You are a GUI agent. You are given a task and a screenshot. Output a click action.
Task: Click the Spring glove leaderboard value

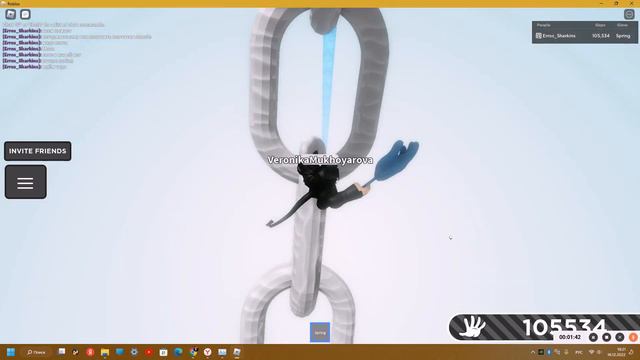pos(623,36)
